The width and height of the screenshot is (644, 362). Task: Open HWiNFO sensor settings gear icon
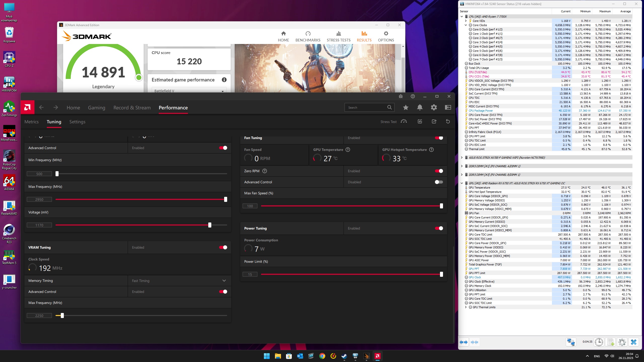coord(622,342)
